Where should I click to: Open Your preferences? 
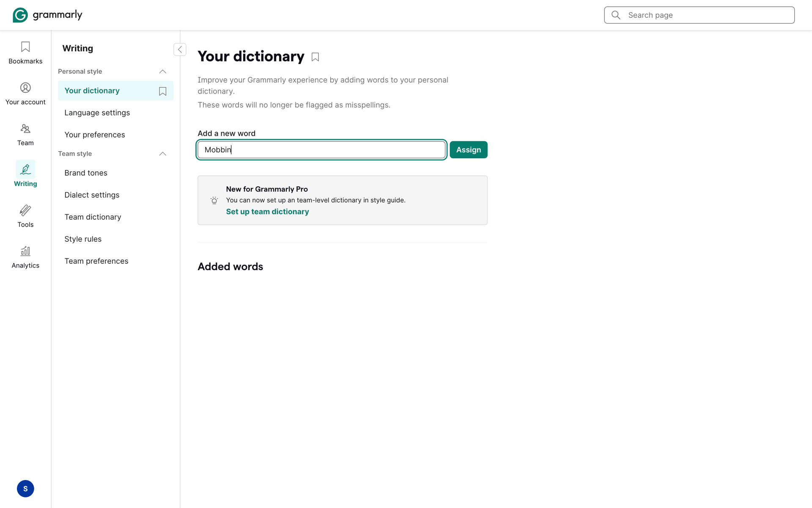point(95,135)
